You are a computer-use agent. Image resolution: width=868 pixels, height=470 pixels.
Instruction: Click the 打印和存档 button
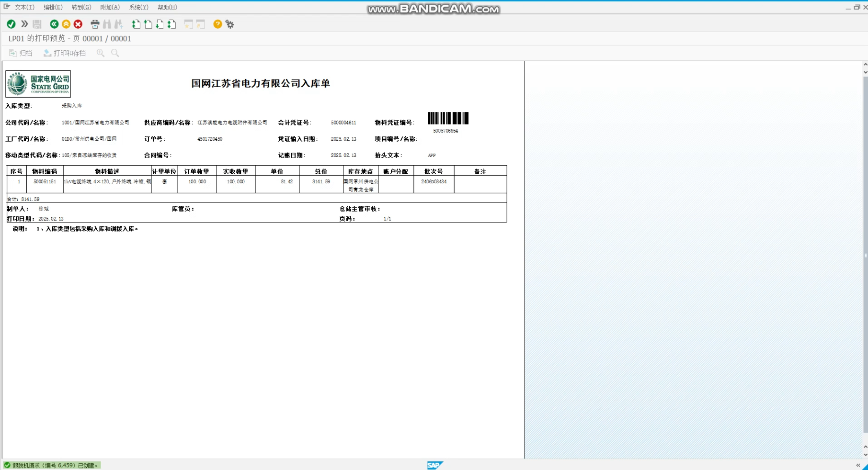tap(65, 53)
